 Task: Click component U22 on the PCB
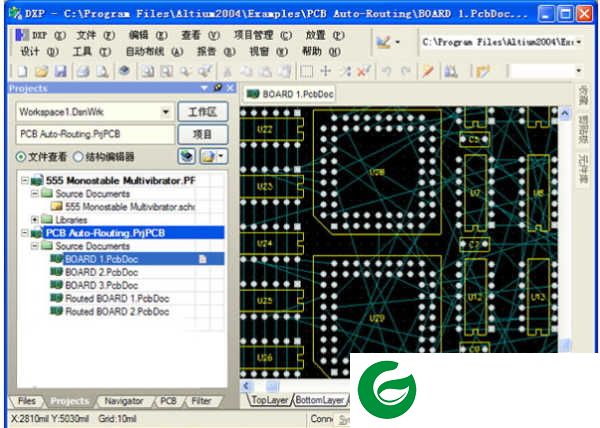pos(264,129)
